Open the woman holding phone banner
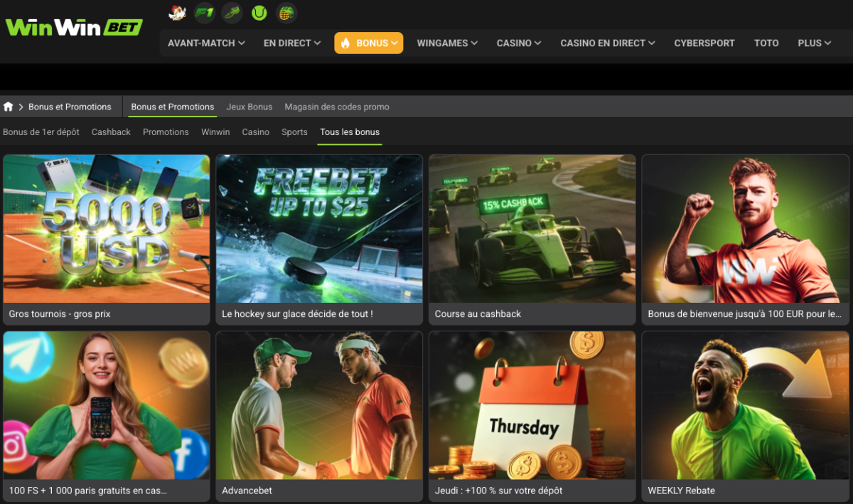Screen dimensions: 853x504 tap(107, 405)
